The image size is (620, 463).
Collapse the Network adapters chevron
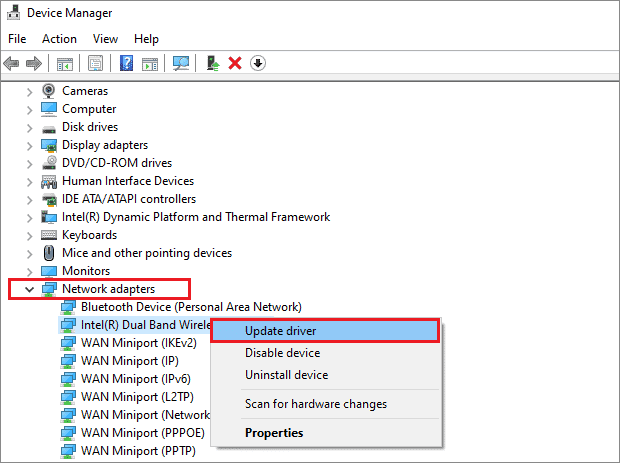pos(29,289)
